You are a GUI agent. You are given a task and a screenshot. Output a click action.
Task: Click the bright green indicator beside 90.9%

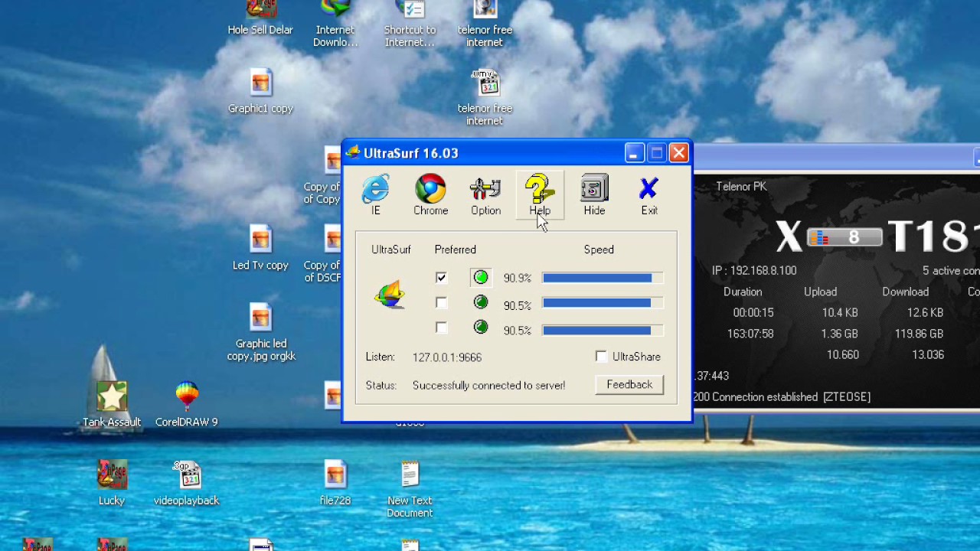481,277
